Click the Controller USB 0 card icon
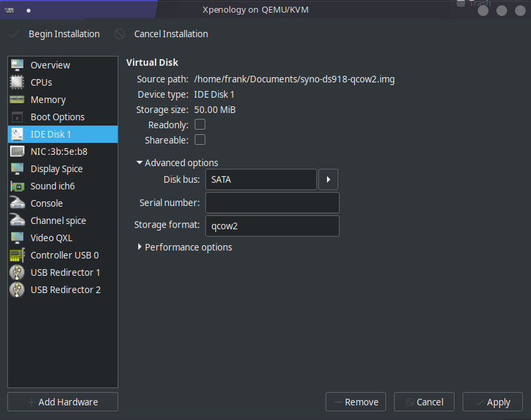Image resolution: width=531 pixels, height=420 pixels. [17, 255]
